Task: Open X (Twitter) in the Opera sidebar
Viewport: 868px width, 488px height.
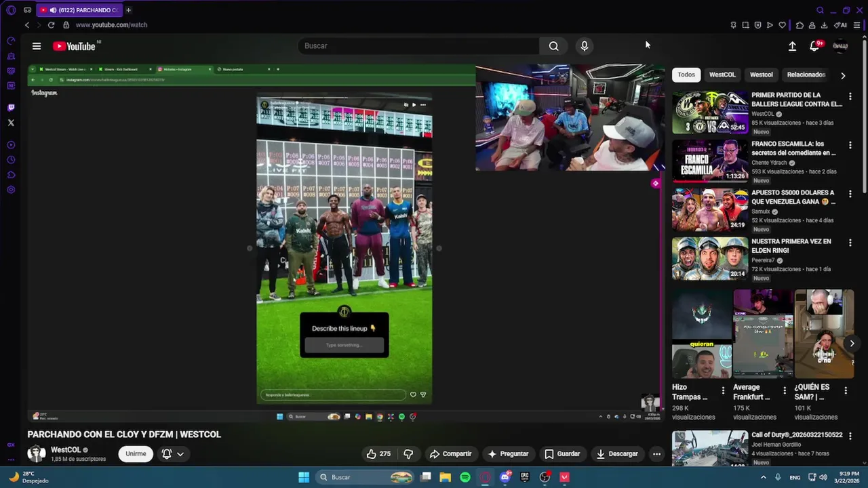Action: point(11,123)
